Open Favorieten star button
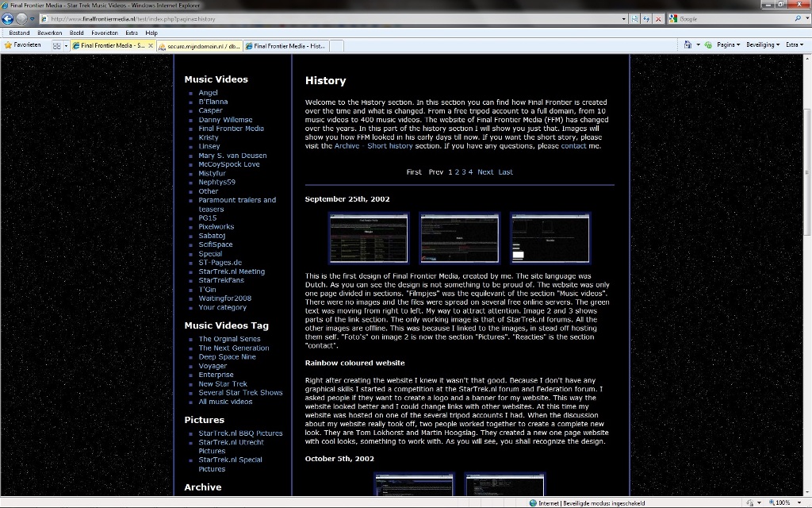This screenshot has width=812, height=508. coord(23,45)
